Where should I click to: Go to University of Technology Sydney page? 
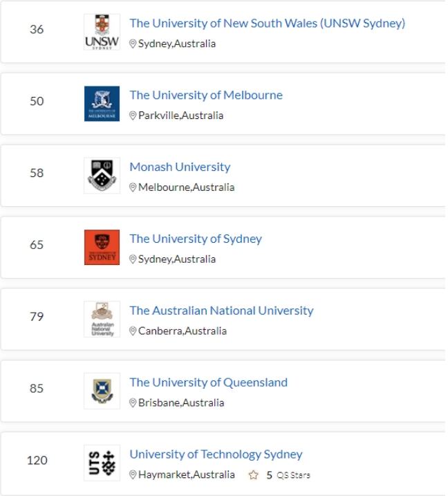coord(216,454)
